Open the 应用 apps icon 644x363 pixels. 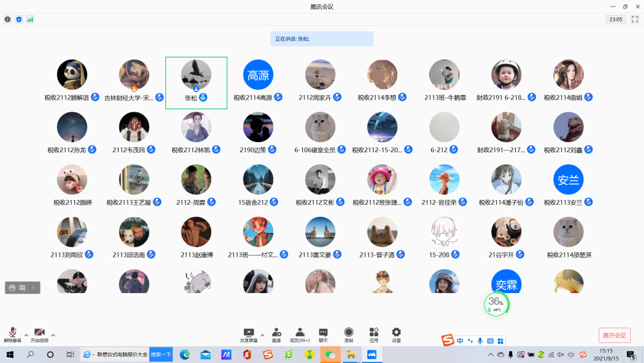[374, 334]
